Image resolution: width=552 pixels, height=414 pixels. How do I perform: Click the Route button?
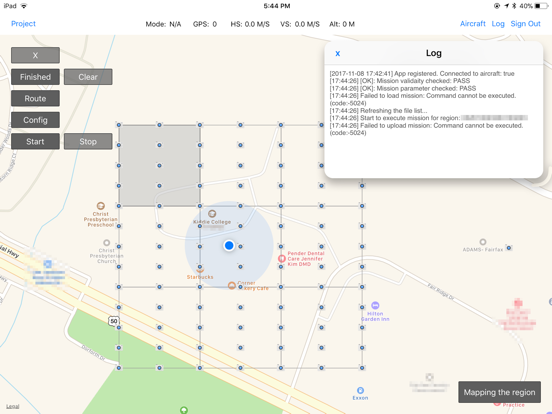(35, 99)
